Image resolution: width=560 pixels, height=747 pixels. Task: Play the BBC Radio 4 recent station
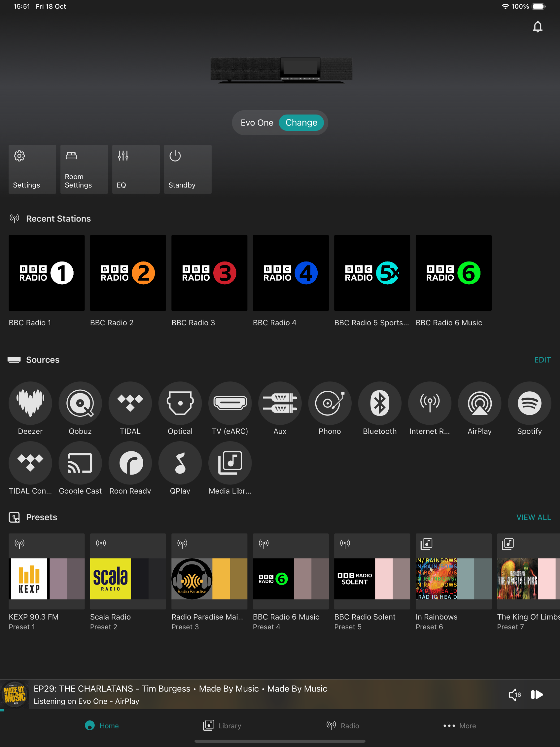(x=290, y=273)
